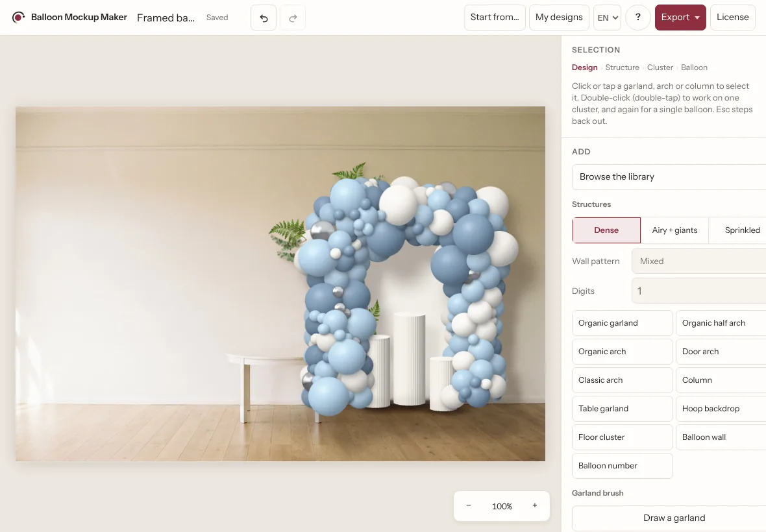766x532 pixels.
Task: Add a Column structure
Action: coord(721,380)
